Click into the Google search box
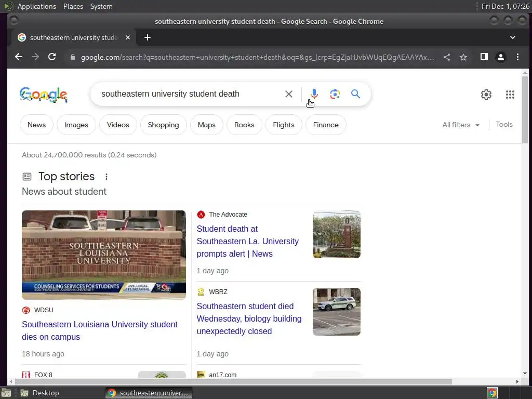Screen dimensions: 532x399 pos(190,94)
